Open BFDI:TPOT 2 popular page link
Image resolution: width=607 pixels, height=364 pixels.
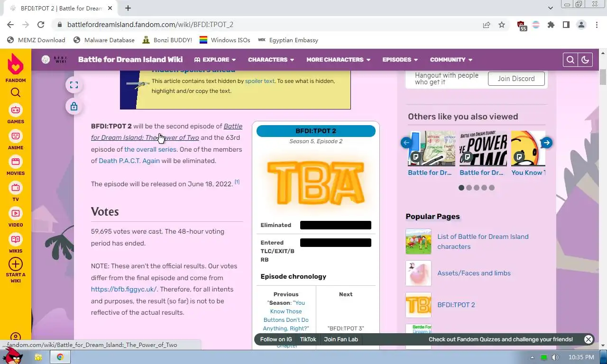pyautogui.click(x=456, y=305)
